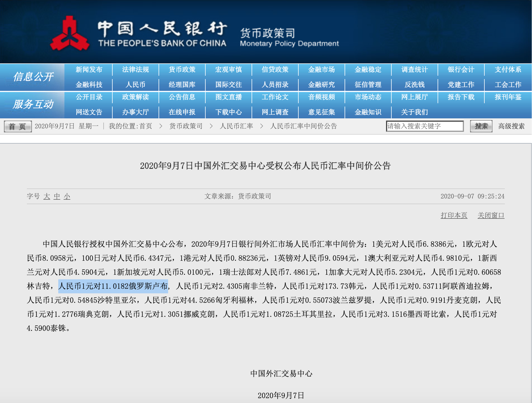Select 反洗钱 in navigation
The width and height of the screenshot is (532, 403).
(414, 85)
